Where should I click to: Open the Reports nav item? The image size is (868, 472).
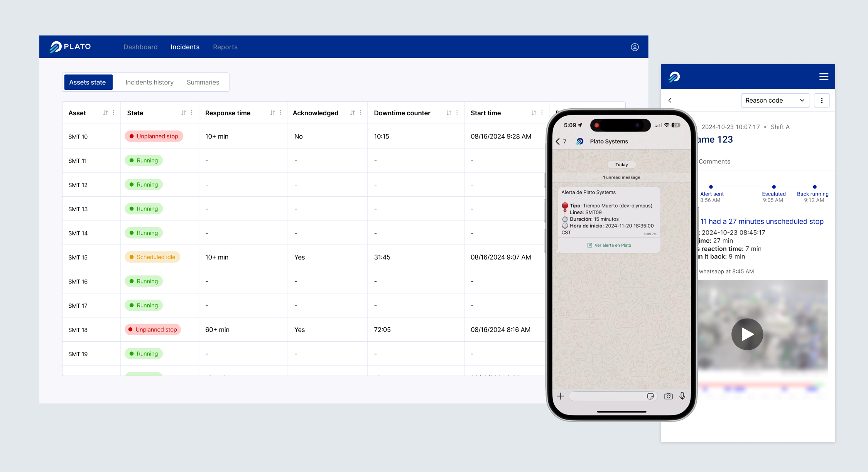click(x=225, y=47)
